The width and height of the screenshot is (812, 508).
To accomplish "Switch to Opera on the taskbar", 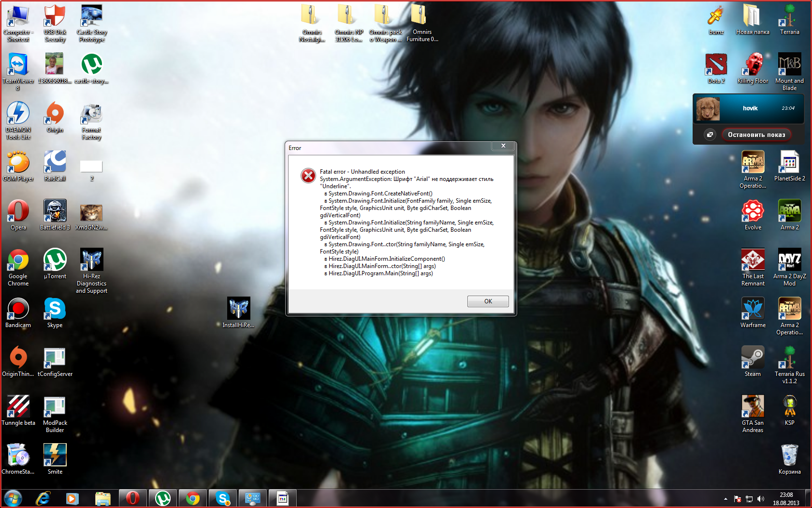I will pos(132,498).
